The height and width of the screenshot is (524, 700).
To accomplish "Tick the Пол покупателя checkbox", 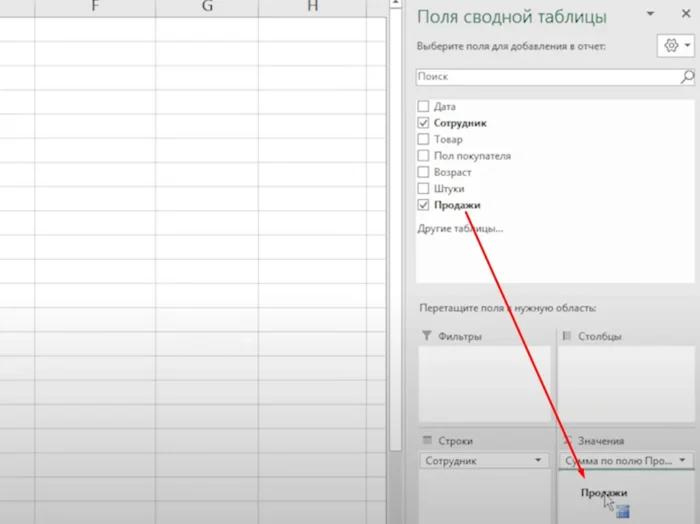I will (x=424, y=156).
